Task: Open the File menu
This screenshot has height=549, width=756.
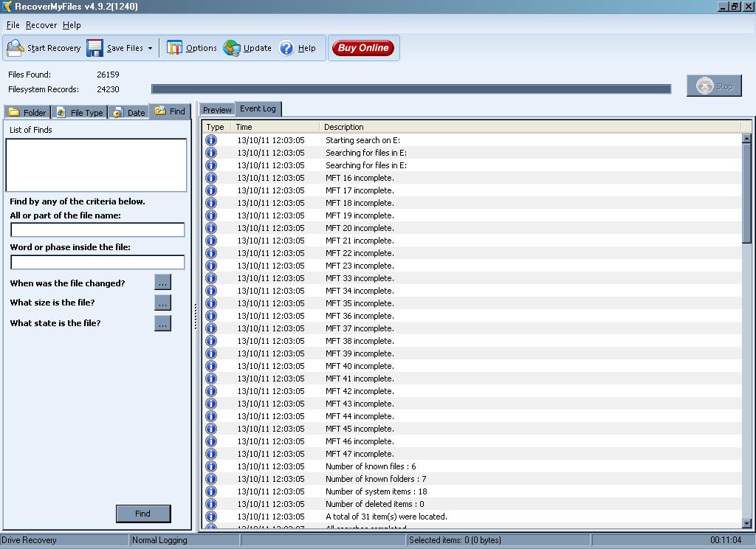Action: pos(13,25)
